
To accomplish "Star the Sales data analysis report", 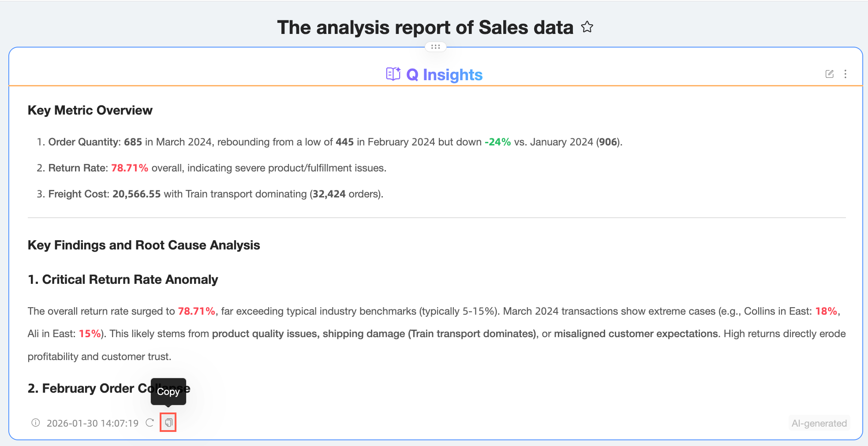I will click(587, 27).
